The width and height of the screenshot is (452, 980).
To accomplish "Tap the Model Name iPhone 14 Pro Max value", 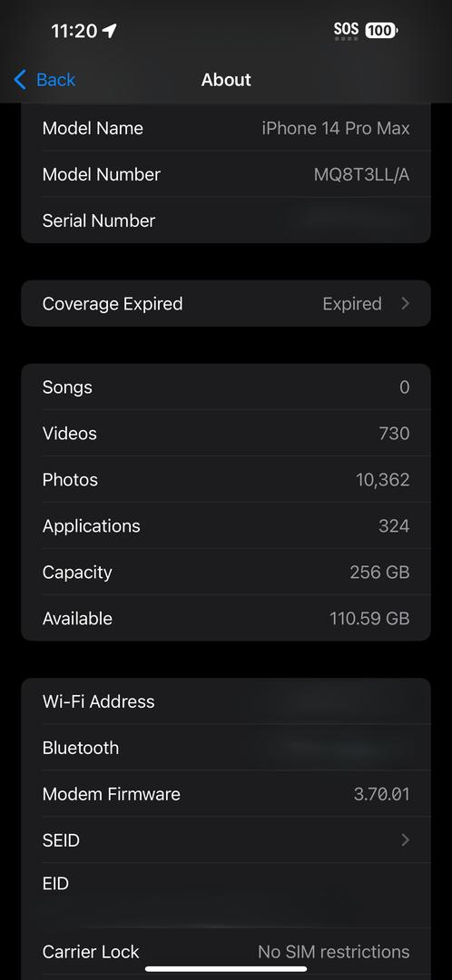I will 336,128.
